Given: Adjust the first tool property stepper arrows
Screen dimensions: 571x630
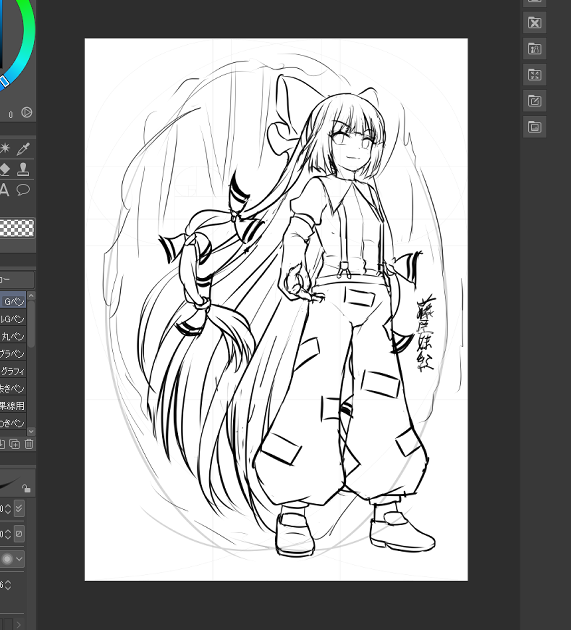Looking at the screenshot, I should coord(8,509).
